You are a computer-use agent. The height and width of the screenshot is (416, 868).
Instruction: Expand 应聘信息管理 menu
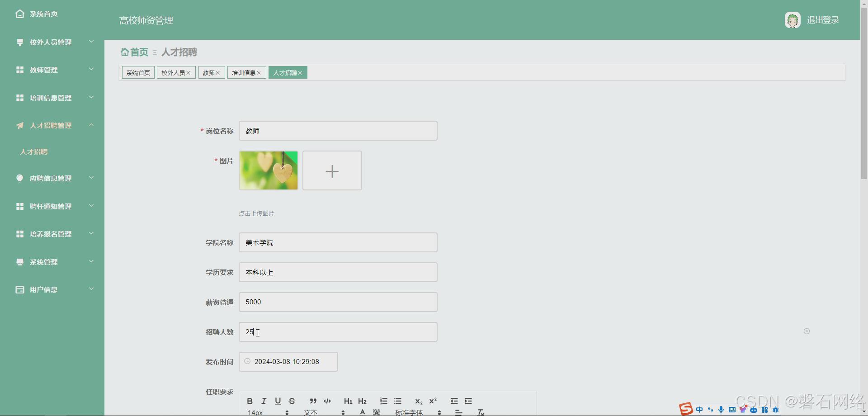point(52,178)
